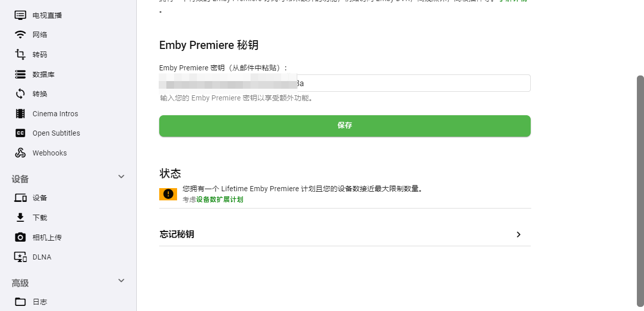The height and width of the screenshot is (311, 644).
Task: Open the Open Subtitles CC icon
Action: [20, 133]
